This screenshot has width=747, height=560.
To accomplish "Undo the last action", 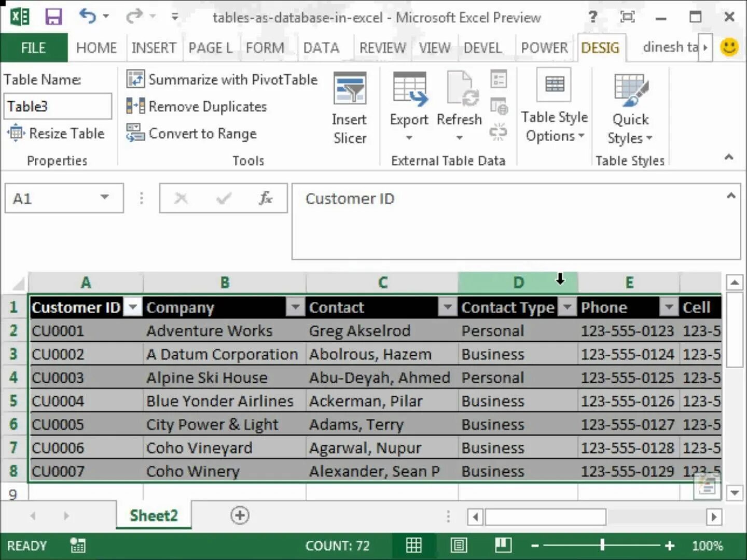I will click(87, 17).
